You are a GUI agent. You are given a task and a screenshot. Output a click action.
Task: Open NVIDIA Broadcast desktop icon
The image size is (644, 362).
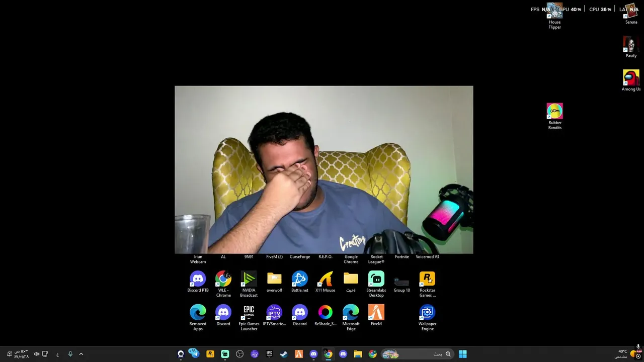[249, 284]
